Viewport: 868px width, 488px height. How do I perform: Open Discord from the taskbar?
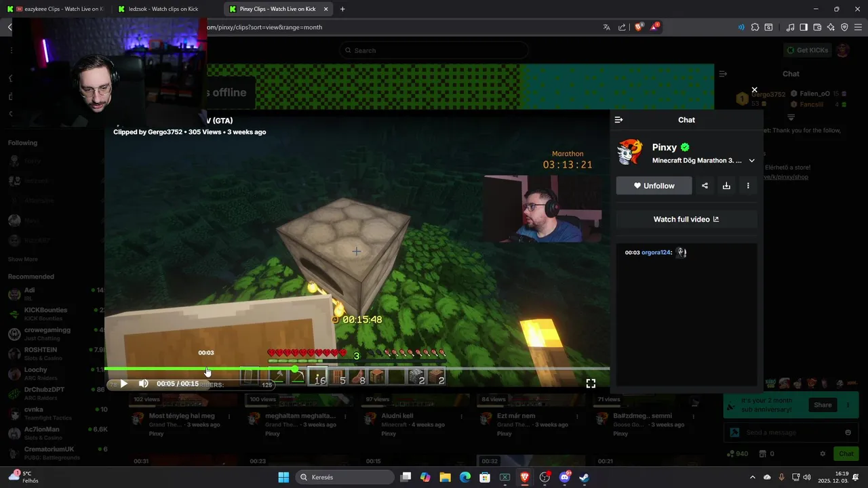click(564, 477)
